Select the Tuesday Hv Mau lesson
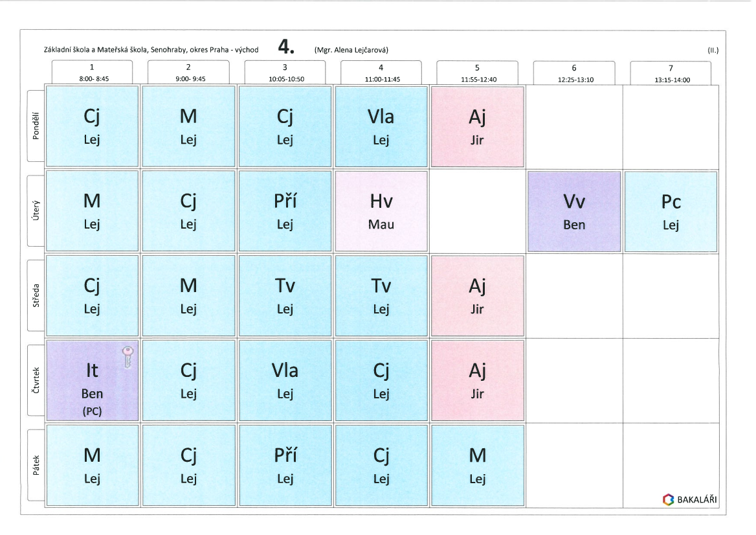Image resolution: width=756 pixels, height=535 pixels. coord(381,211)
